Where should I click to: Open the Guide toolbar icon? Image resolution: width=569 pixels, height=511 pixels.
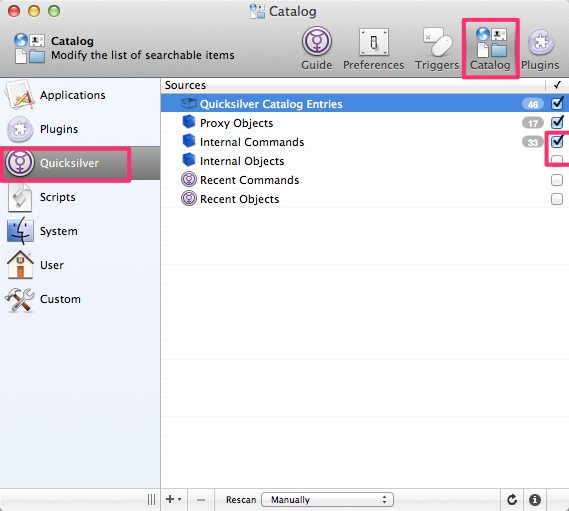coord(317,48)
